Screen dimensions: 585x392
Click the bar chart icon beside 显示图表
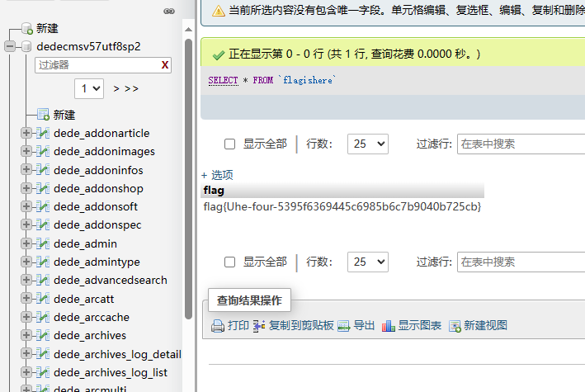(x=389, y=326)
